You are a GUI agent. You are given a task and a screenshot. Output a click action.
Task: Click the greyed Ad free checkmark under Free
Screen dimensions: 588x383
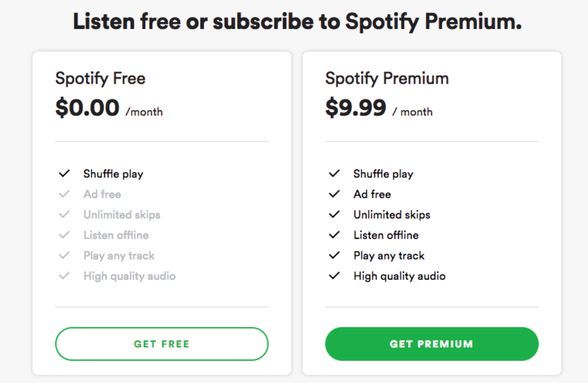click(x=64, y=194)
